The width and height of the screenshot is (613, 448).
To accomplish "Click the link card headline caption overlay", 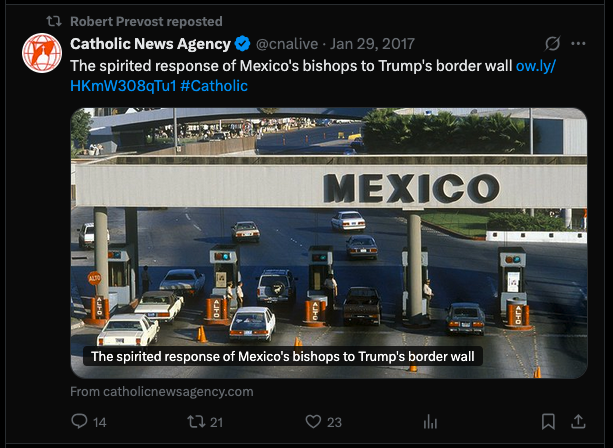I will point(283,357).
